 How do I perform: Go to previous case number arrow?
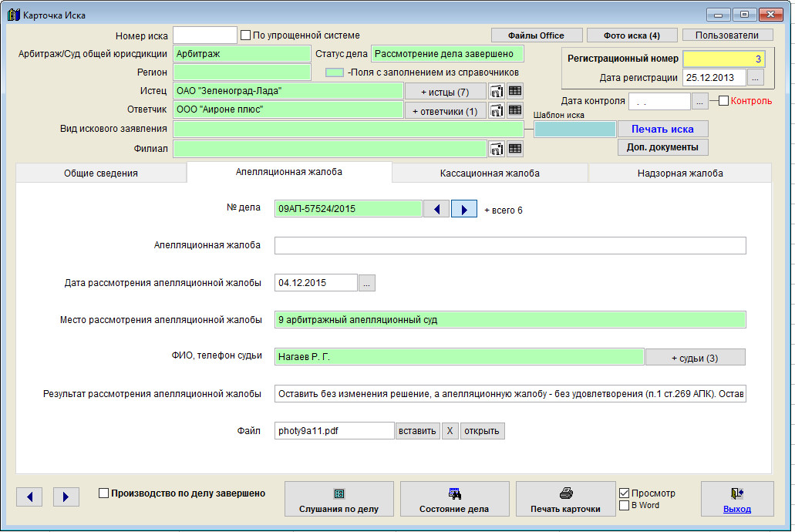(436, 209)
